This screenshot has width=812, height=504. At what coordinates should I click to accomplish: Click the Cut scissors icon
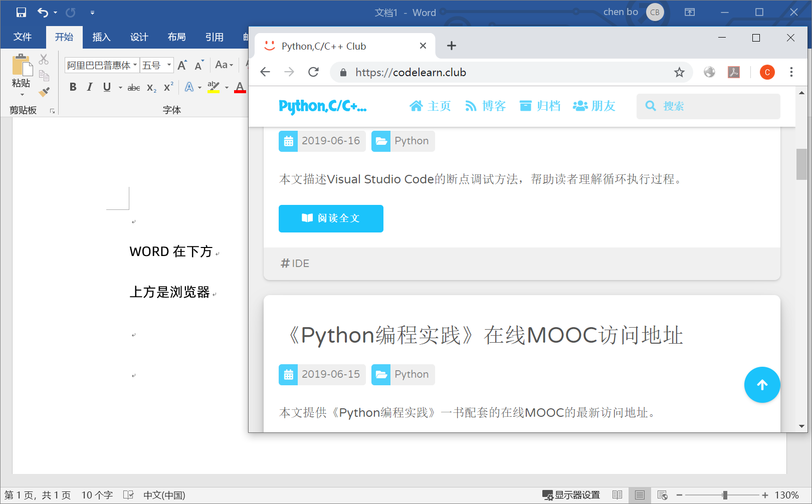[44, 60]
